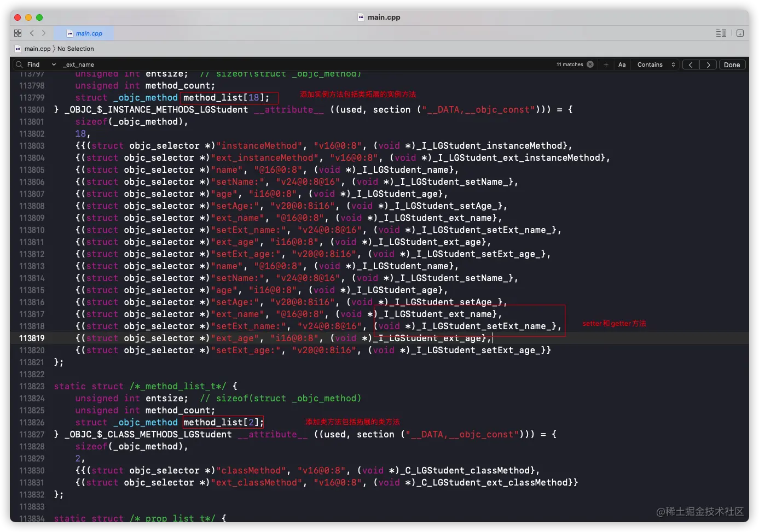Open search options via magnifier icon
This screenshot has height=532, width=759.
(x=19, y=65)
